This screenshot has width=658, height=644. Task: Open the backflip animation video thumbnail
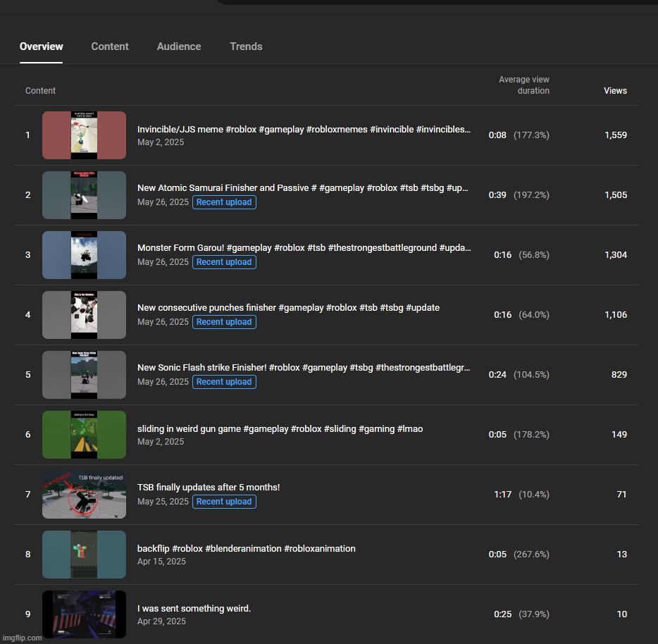click(x=84, y=555)
